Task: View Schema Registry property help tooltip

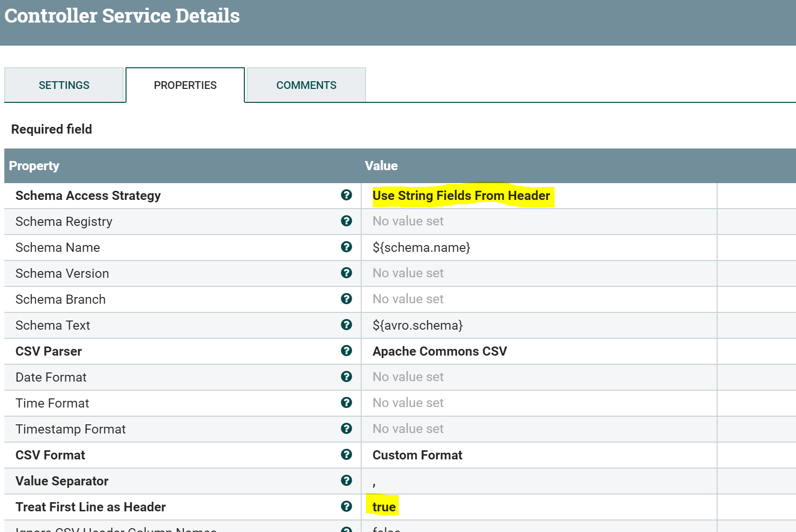Action: 347,221
